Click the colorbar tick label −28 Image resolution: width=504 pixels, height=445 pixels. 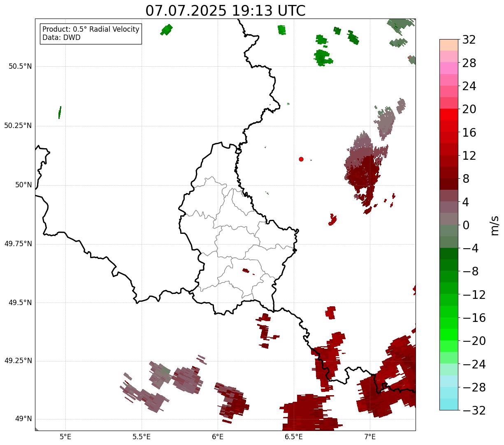click(x=474, y=387)
